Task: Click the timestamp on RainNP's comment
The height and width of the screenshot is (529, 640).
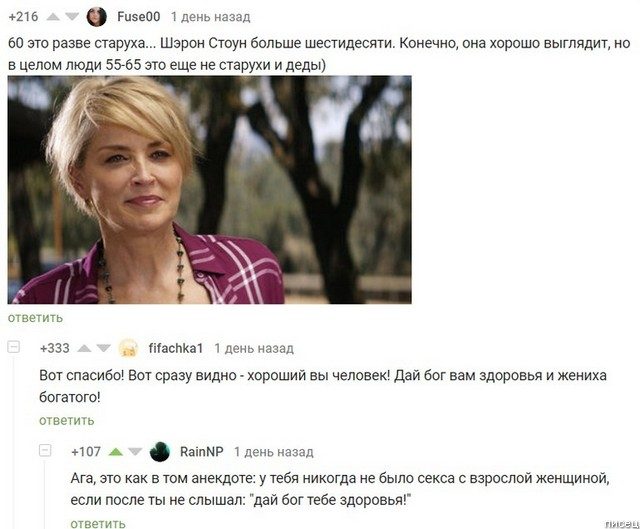Action: (x=273, y=452)
